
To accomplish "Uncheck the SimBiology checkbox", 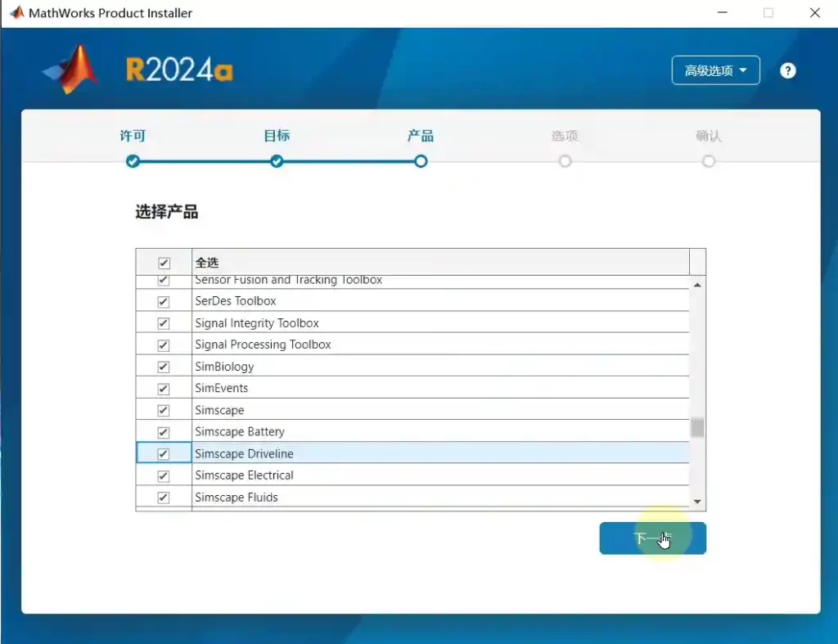I will point(164,367).
